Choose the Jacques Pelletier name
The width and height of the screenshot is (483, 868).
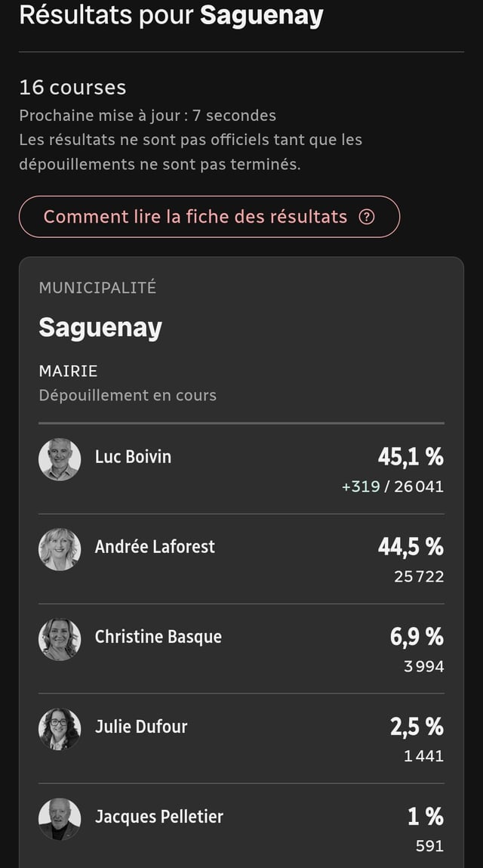point(159,816)
